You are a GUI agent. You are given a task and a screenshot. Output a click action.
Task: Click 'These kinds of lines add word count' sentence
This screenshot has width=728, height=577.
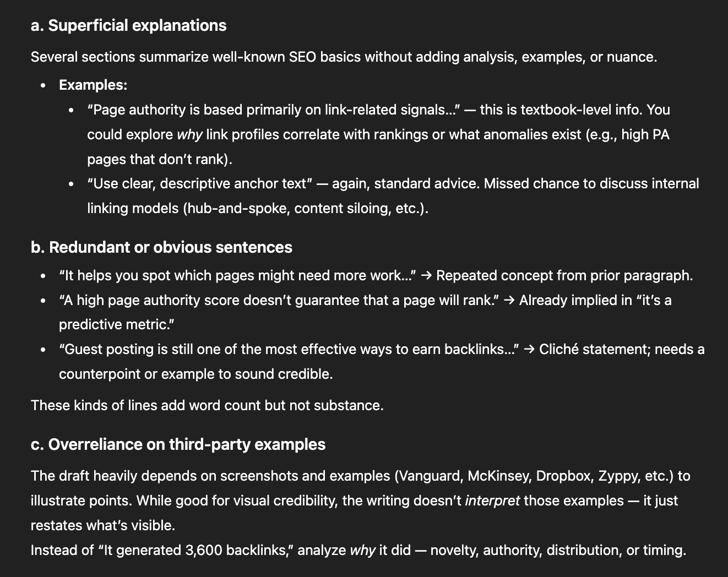[x=207, y=406]
